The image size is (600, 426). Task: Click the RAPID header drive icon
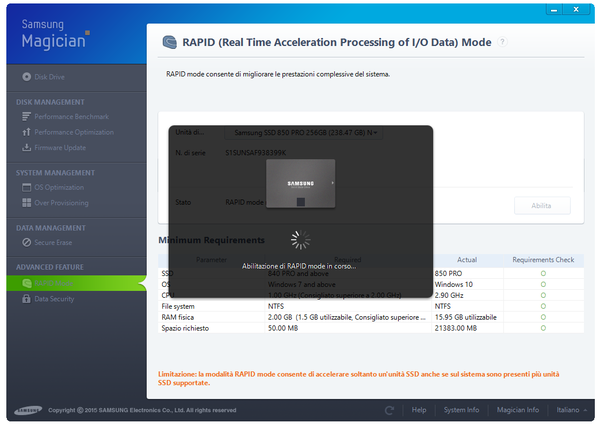[170, 42]
